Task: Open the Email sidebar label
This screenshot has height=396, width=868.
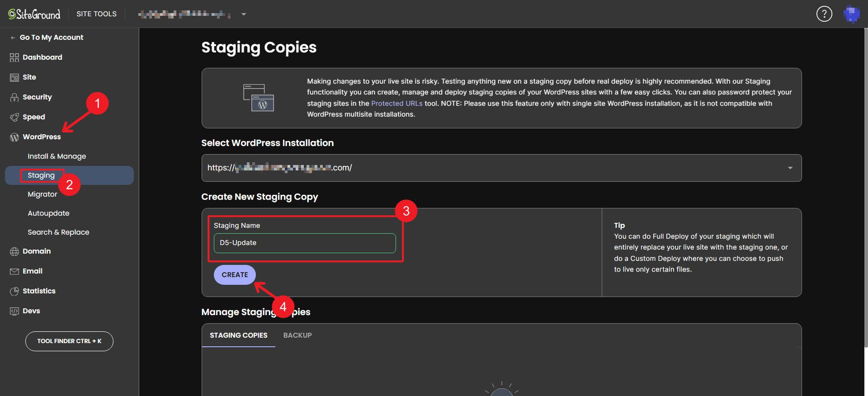Action: 33,271
